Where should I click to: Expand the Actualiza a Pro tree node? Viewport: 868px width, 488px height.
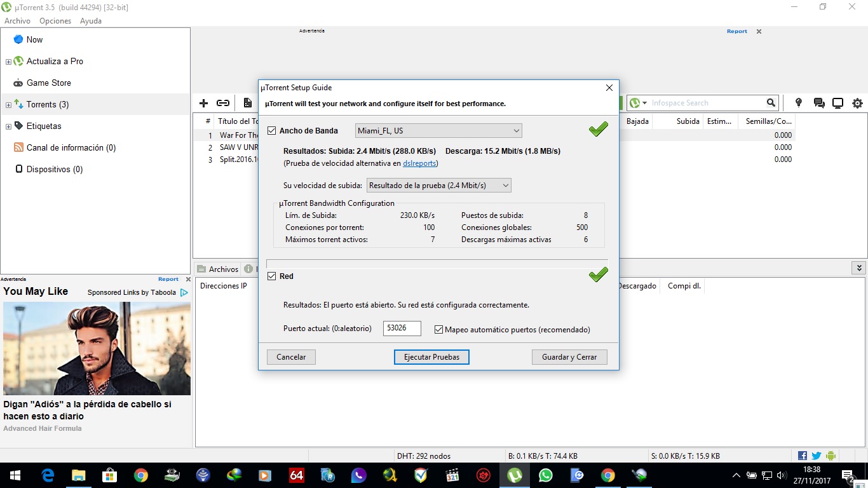point(8,62)
